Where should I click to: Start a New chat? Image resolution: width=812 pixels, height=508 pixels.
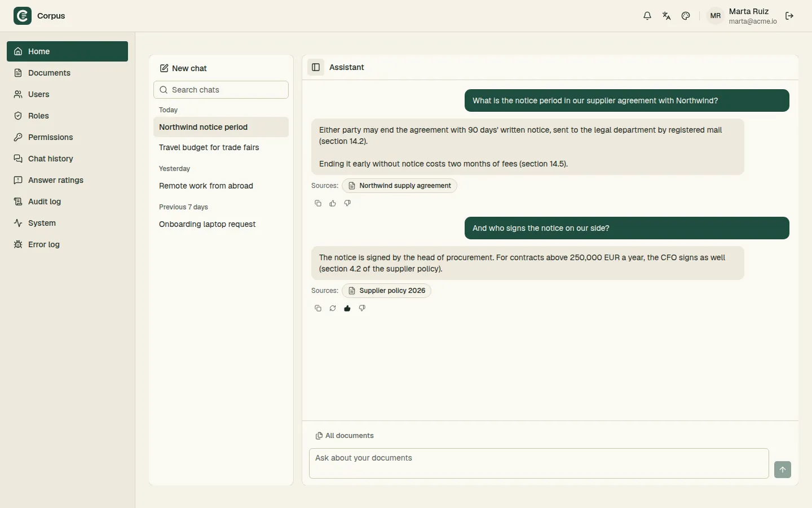183,68
